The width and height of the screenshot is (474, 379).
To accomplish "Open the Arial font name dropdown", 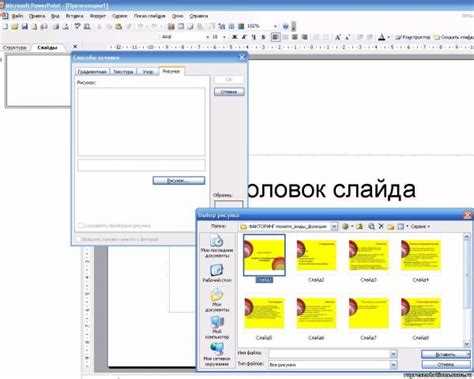I will (x=207, y=37).
